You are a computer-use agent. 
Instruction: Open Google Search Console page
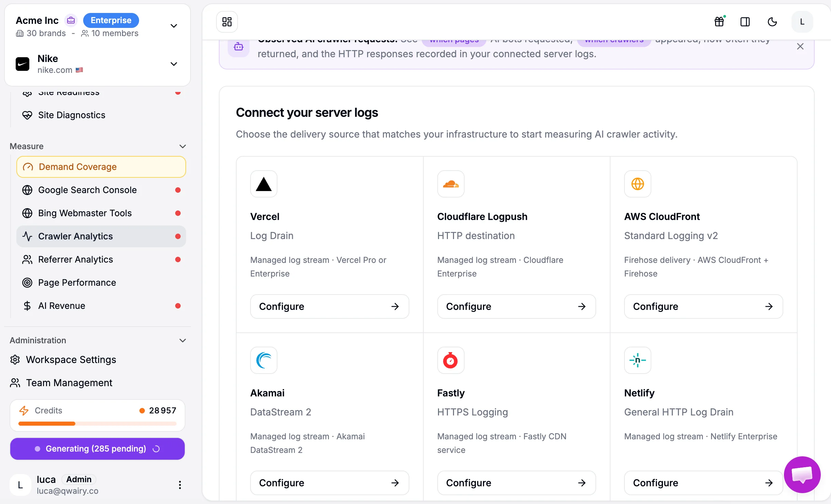101,190
